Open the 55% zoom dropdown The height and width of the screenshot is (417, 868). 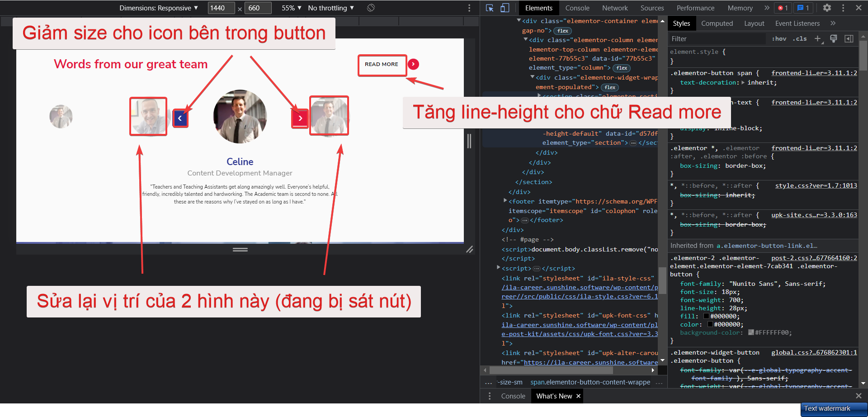[x=292, y=8]
